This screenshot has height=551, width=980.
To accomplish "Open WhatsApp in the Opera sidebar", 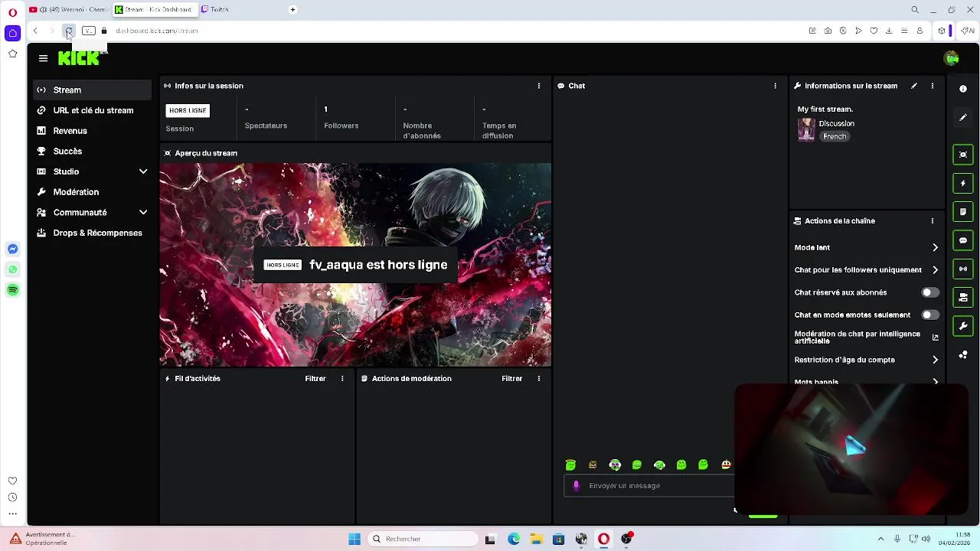I will click(x=12, y=269).
